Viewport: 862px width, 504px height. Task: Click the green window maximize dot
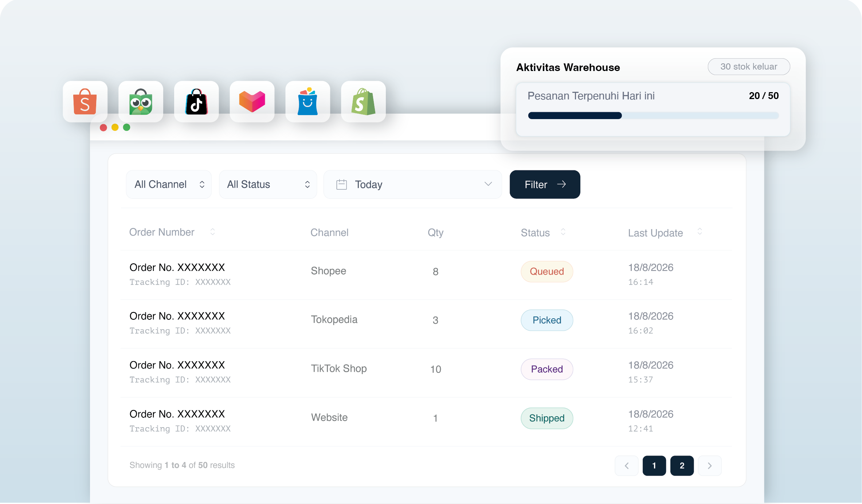pyautogui.click(x=126, y=127)
